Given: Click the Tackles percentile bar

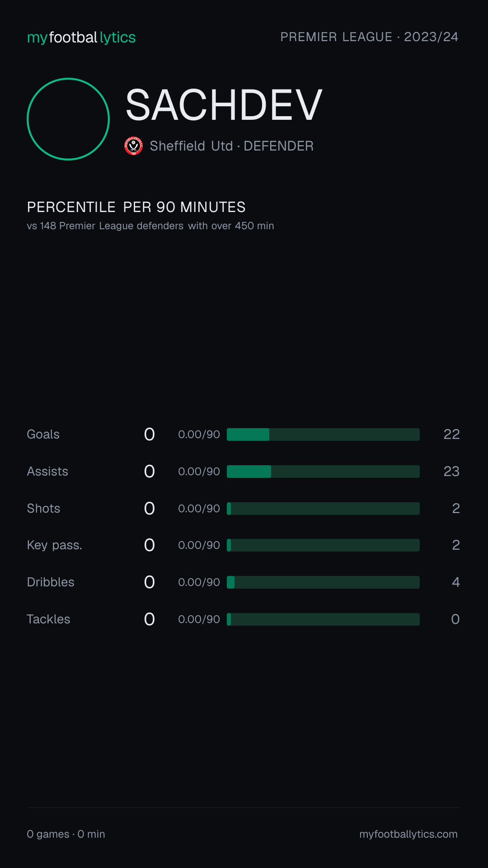Looking at the screenshot, I should (x=323, y=619).
